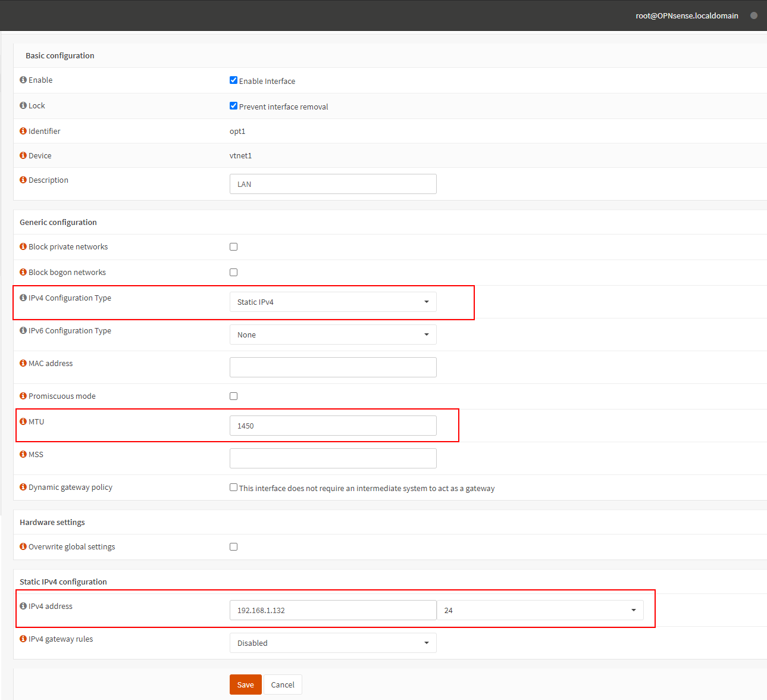Viewport: 767px width, 700px height.
Task: Click the Hardware settings heading
Action: (52, 522)
